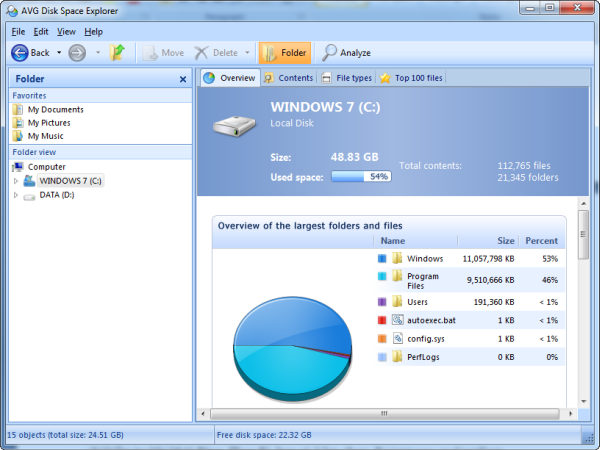Click the Delete toolbar button
The height and width of the screenshot is (450, 600).
pyautogui.click(x=216, y=53)
